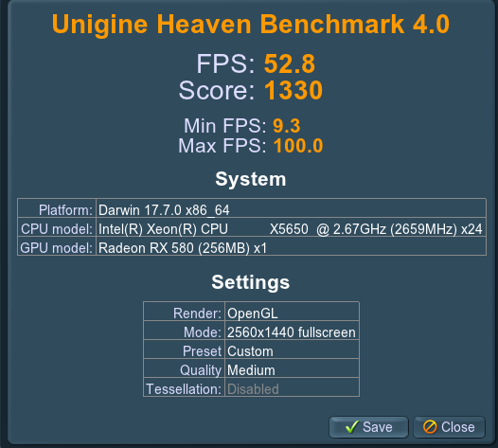Viewport: 498px width, 448px height.
Task: Click the FPS label text
Action: (x=225, y=63)
